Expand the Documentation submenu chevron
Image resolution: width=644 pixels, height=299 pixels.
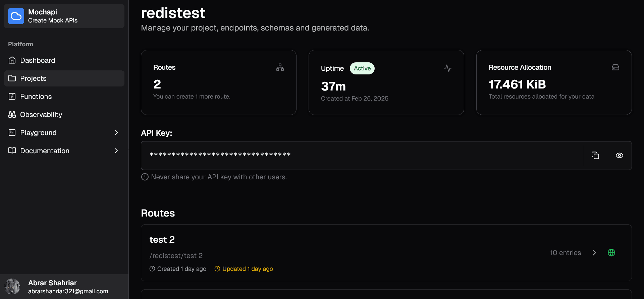[116, 151]
